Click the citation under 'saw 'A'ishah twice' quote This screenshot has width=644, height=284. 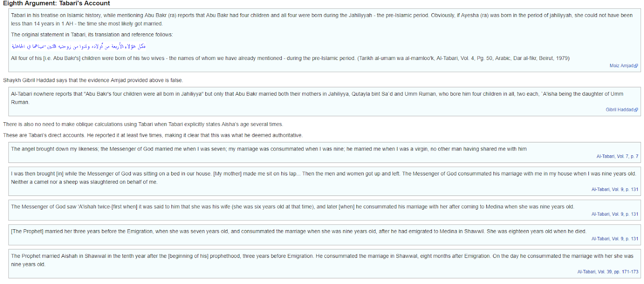(615, 214)
